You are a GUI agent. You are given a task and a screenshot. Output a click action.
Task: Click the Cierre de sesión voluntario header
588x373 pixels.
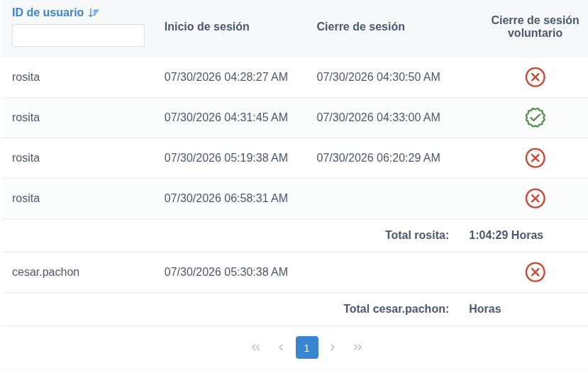[x=535, y=27]
